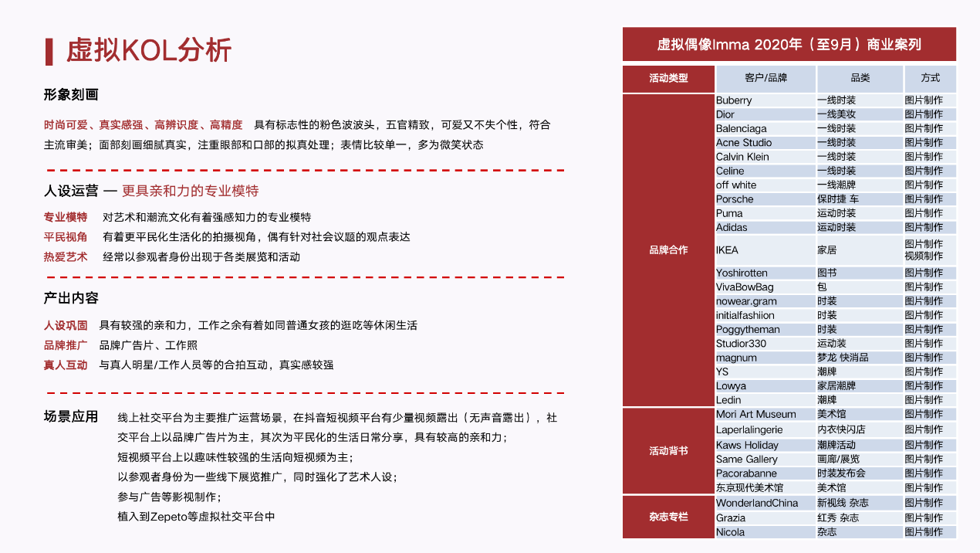Select the 客户/品牌 column header
The height and width of the screenshot is (553, 980).
(765, 78)
